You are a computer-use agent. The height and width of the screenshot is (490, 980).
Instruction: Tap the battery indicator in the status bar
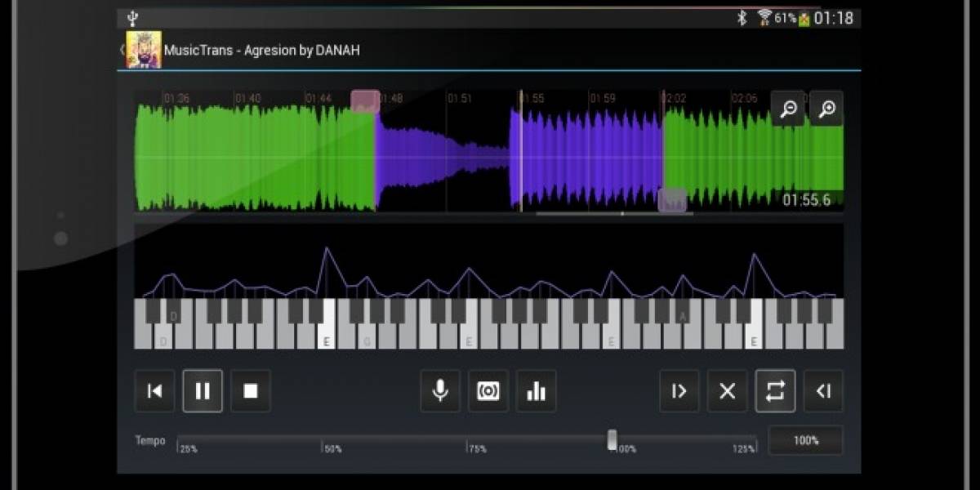pyautogui.click(x=803, y=18)
